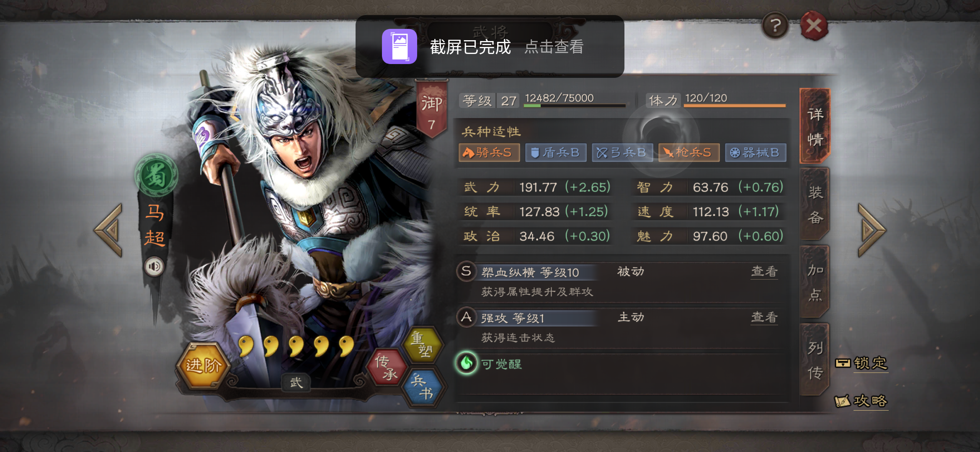
Task: Toggle the 锁定 lock option
Action: (x=861, y=363)
